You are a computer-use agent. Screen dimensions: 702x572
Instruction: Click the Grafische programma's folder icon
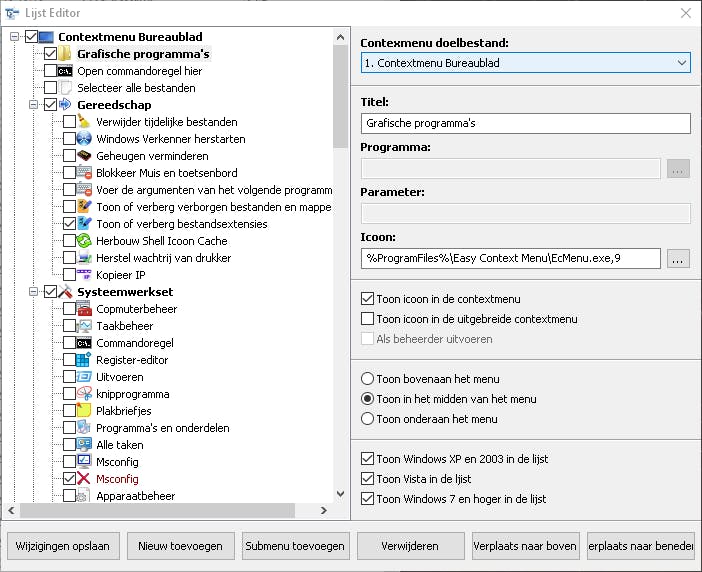66,53
